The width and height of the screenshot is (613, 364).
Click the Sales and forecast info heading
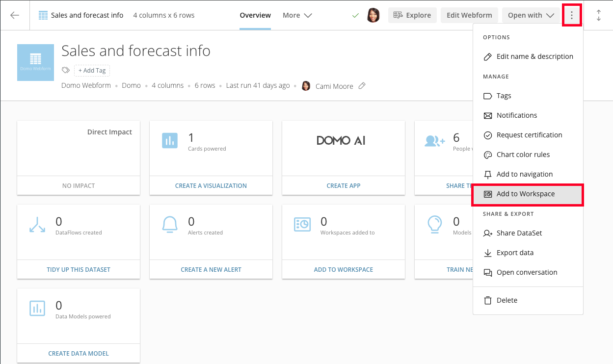136,51
